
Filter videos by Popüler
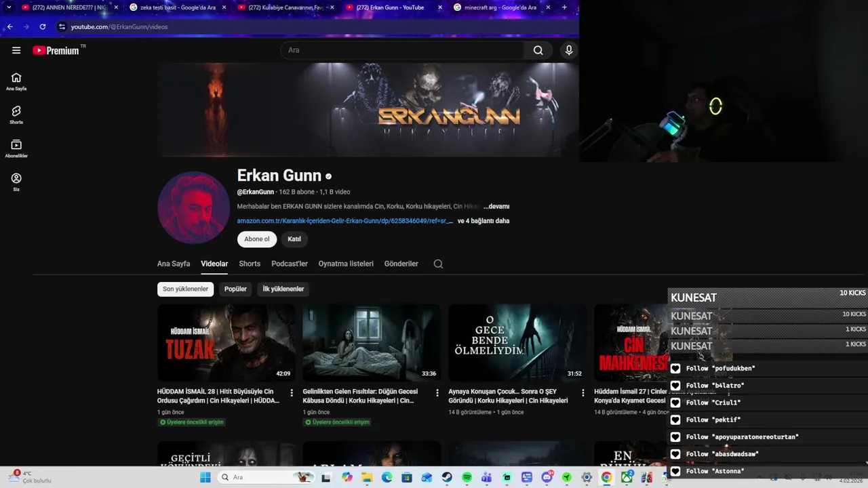pos(235,289)
